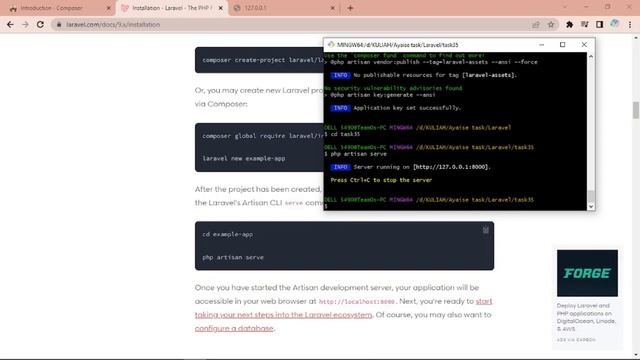The image size is (640, 360).
Task: Follow the start taking your next steps link
Action: [x=343, y=308]
